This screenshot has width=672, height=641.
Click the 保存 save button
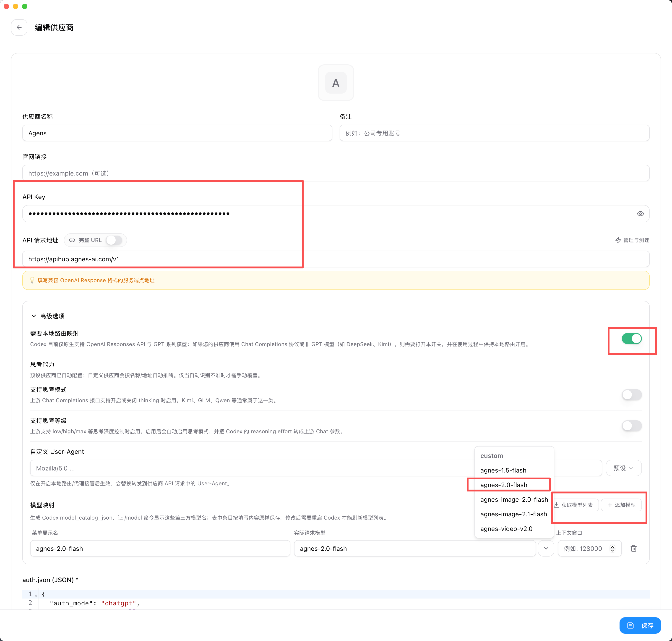(x=640, y=626)
